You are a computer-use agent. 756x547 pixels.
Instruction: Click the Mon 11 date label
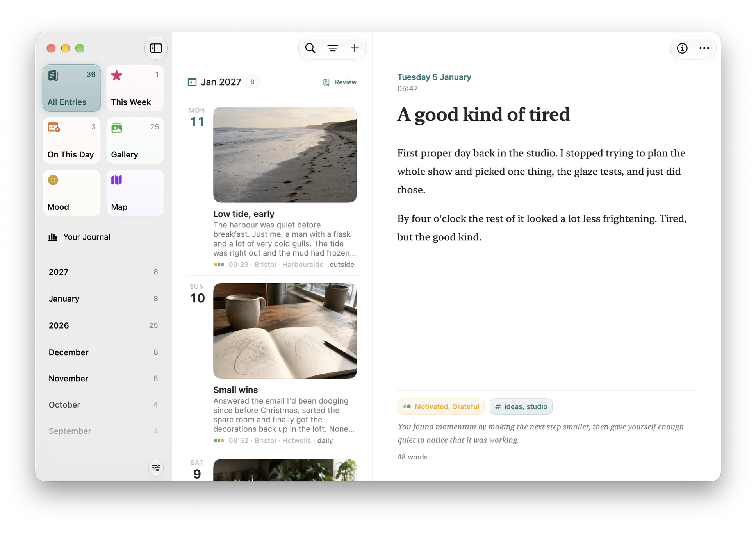tap(197, 118)
